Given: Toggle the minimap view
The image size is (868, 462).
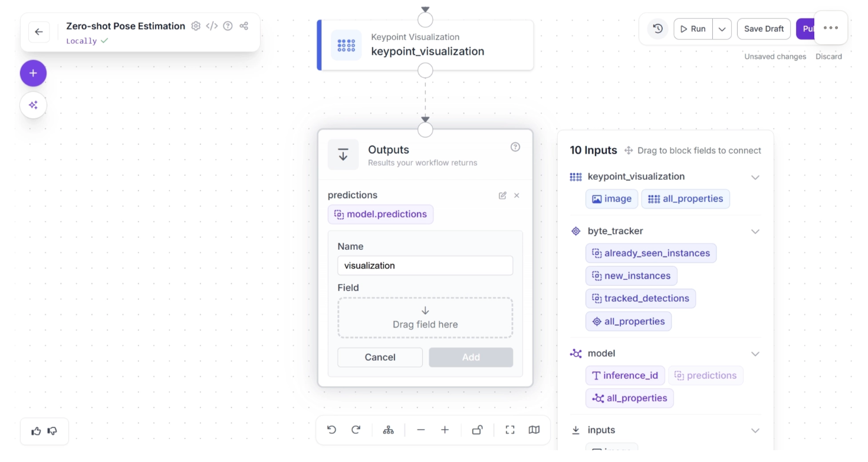Looking at the screenshot, I should click(534, 430).
